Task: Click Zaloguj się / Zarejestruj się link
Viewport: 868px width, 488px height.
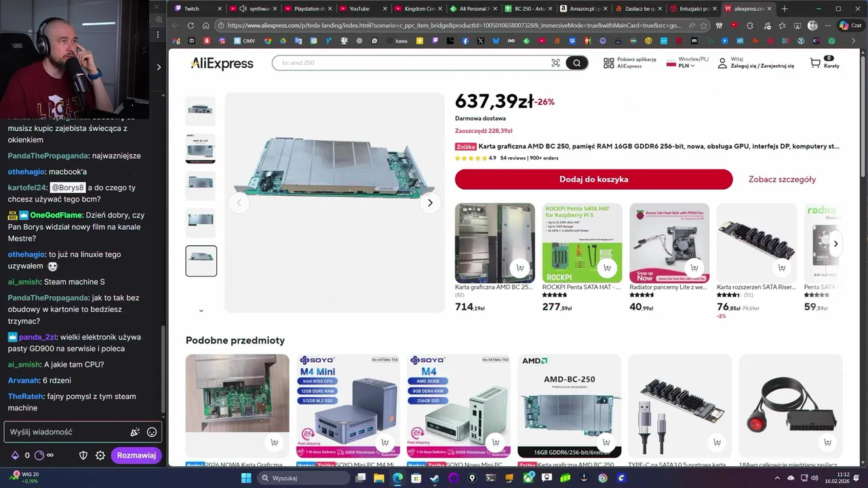Action: pyautogui.click(x=762, y=66)
